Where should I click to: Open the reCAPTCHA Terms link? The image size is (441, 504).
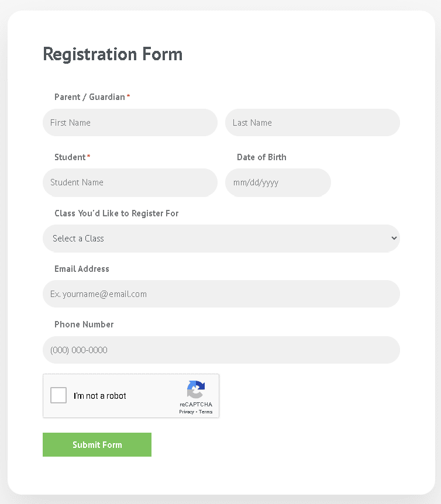pyautogui.click(x=205, y=412)
